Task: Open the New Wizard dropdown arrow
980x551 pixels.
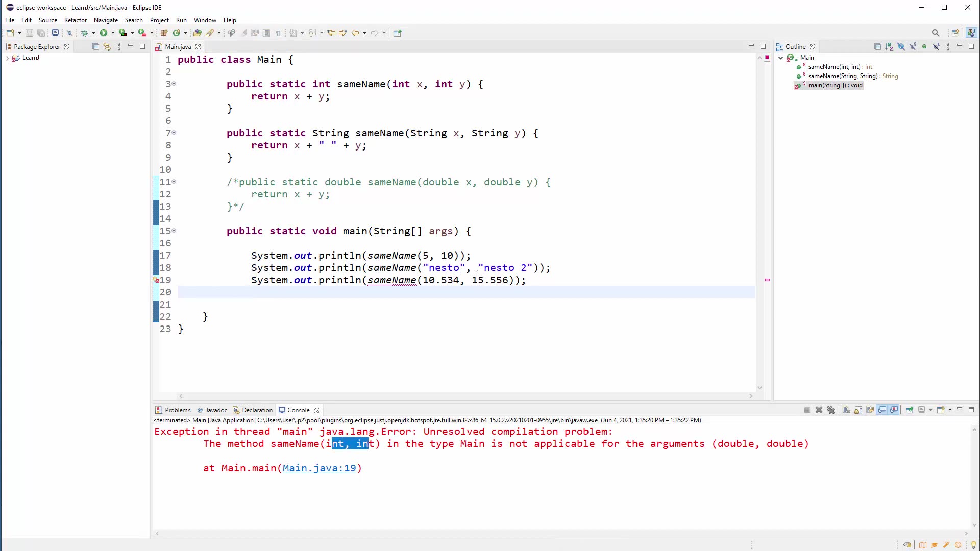Action: coord(19,33)
